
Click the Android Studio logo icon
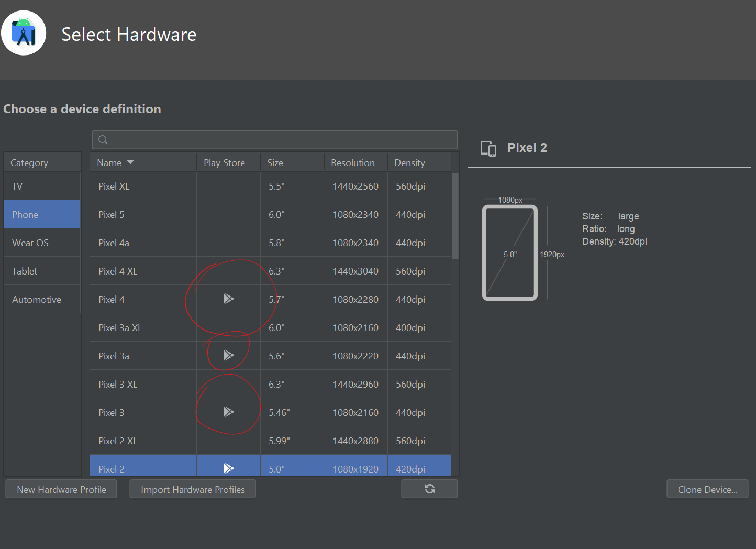[24, 33]
